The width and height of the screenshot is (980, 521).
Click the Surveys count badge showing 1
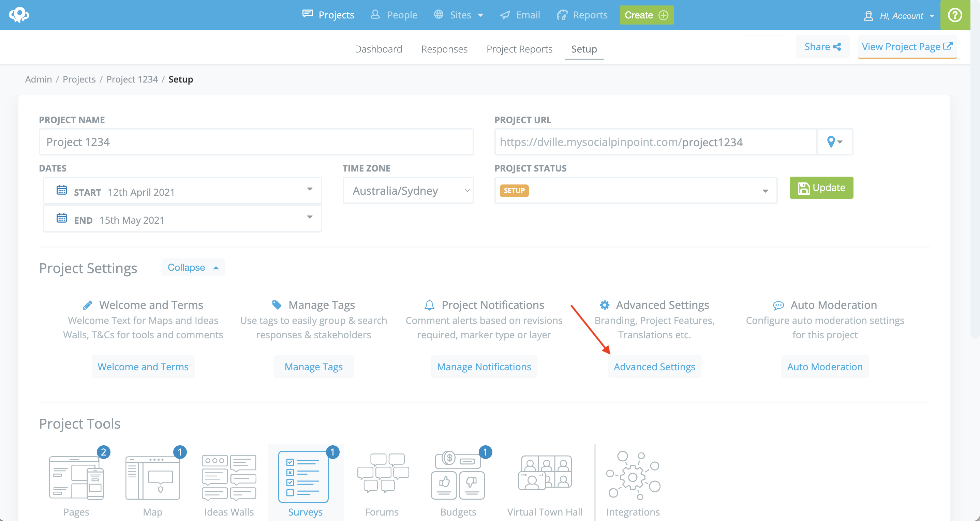tap(332, 452)
